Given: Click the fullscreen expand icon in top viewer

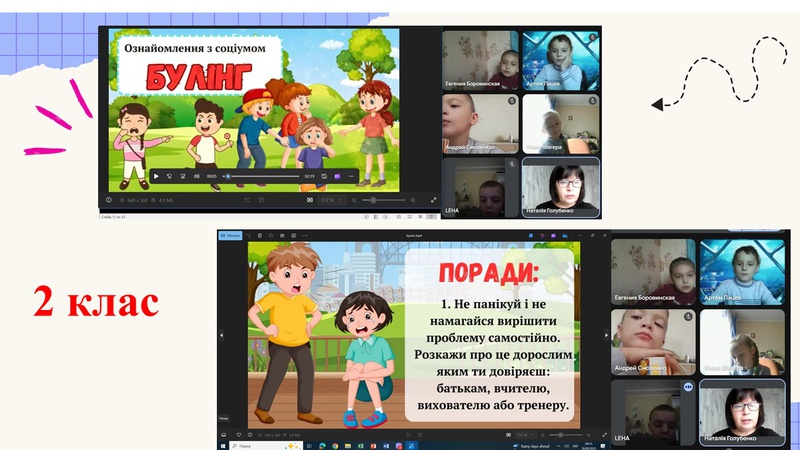Looking at the screenshot, I should 433,200.
